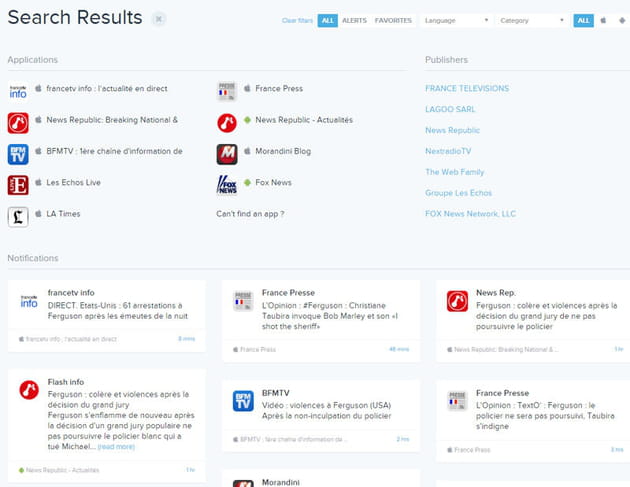Open publisher FOX News Network, LLC
Image resolution: width=630 pixels, height=487 pixels.
pyautogui.click(x=470, y=214)
